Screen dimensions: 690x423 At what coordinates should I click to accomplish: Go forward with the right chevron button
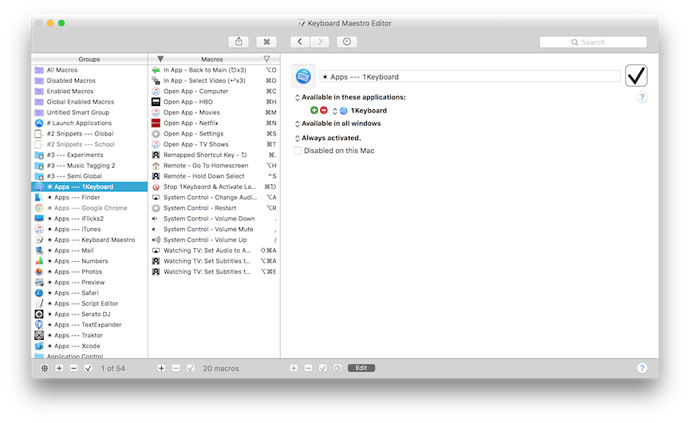coord(320,42)
